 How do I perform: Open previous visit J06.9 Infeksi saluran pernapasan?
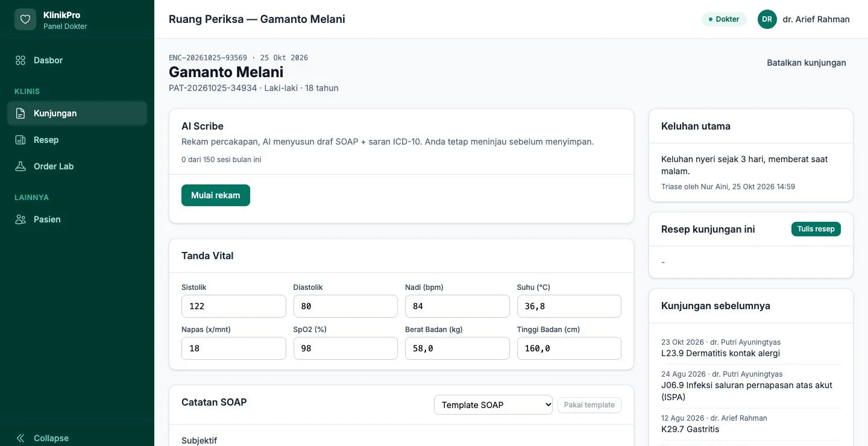click(x=751, y=386)
